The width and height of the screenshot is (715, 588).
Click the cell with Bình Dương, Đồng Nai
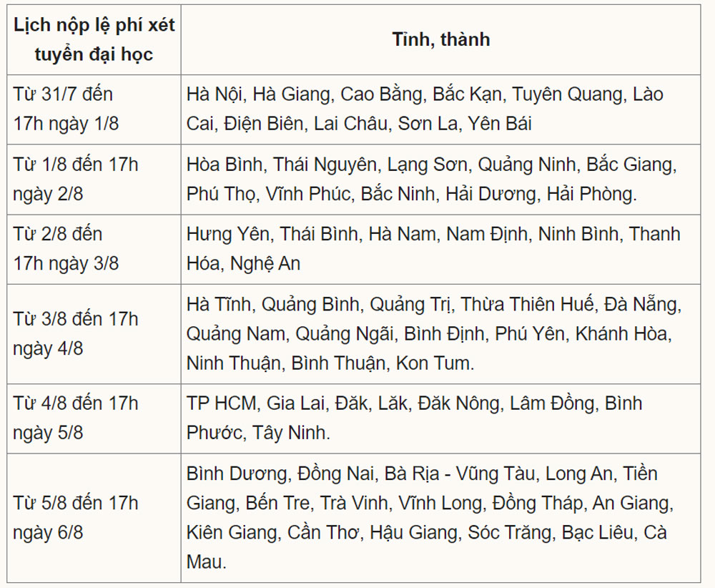click(x=441, y=518)
